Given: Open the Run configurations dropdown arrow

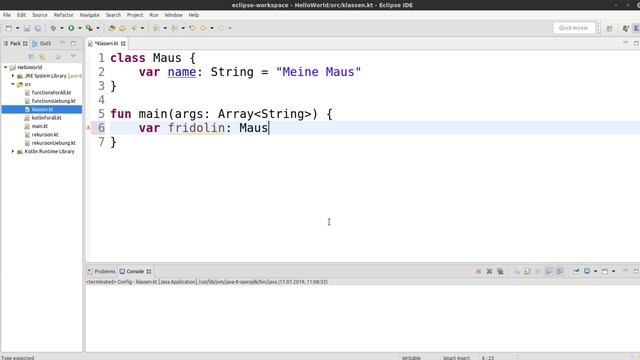Looking at the screenshot, I should (80, 28).
